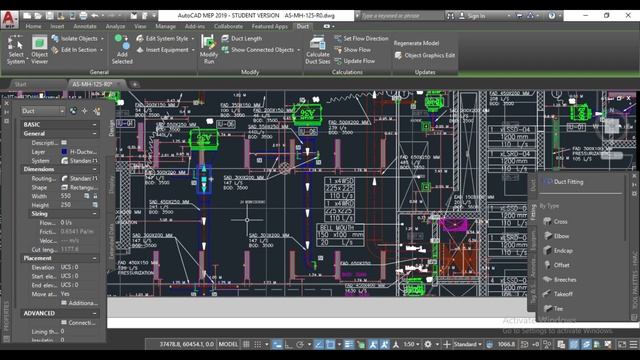Viewport: 640px width, 360px height.
Task: Expand Isolate Objects dropdown
Action: [102, 38]
